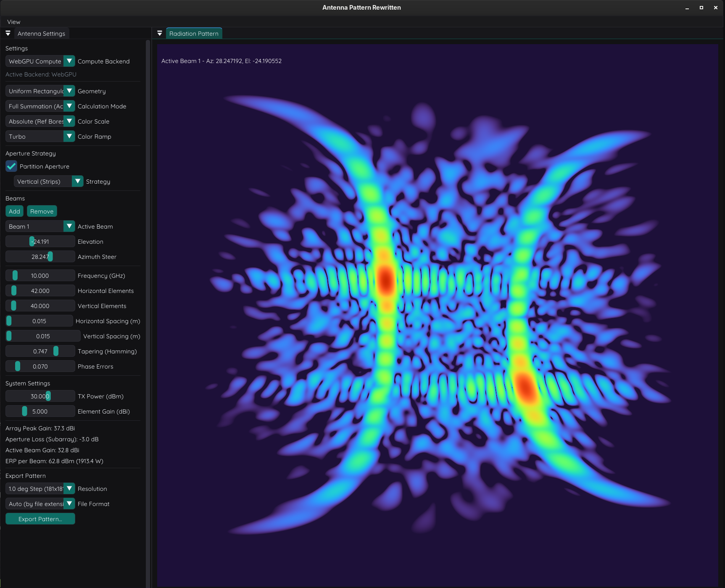The width and height of the screenshot is (725, 588).
Task: Click the 'Active Beam Gain: 32.8 dBi' text
Action: pos(42,450)
